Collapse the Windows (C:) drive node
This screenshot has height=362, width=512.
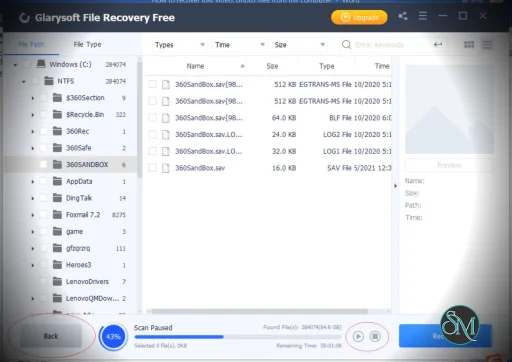[15, 65]
